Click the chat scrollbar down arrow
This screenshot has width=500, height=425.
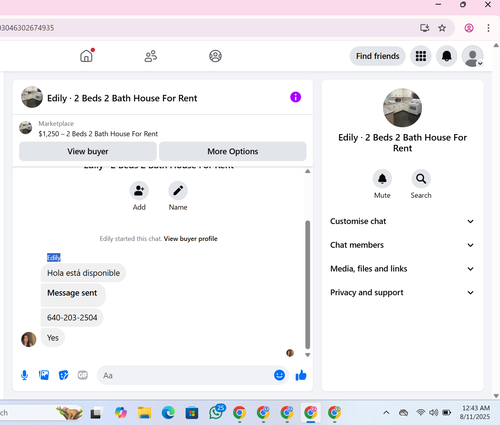308,355
